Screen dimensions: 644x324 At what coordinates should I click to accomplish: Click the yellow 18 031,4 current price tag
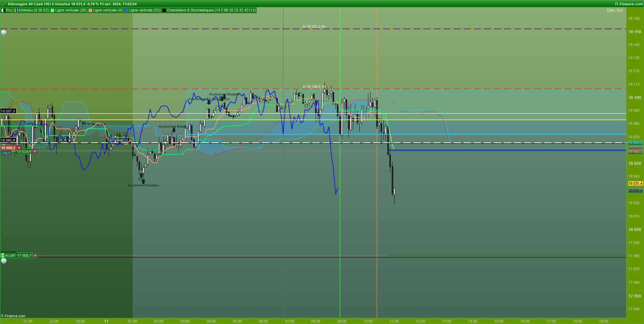[x=635, y=183]
